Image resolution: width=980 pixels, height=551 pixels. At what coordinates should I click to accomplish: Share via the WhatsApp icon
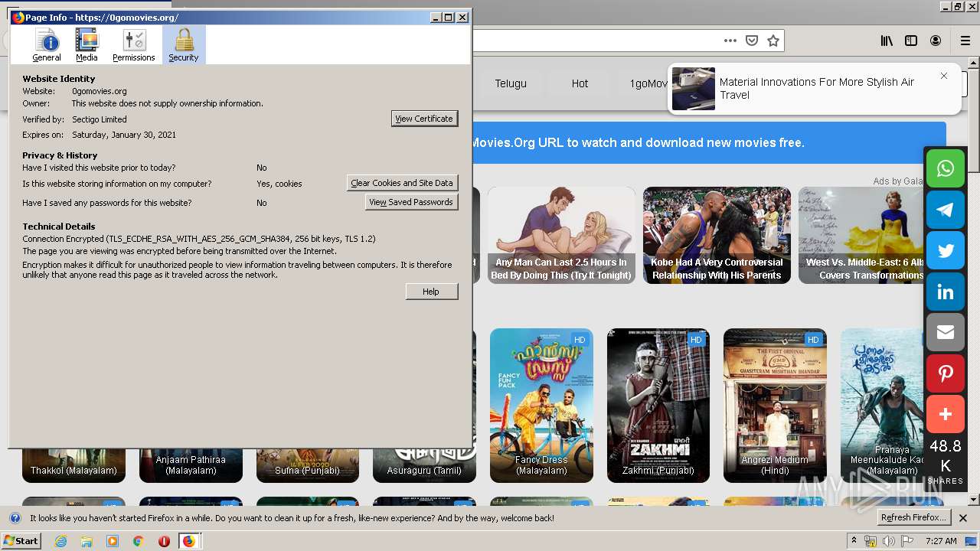946,168
